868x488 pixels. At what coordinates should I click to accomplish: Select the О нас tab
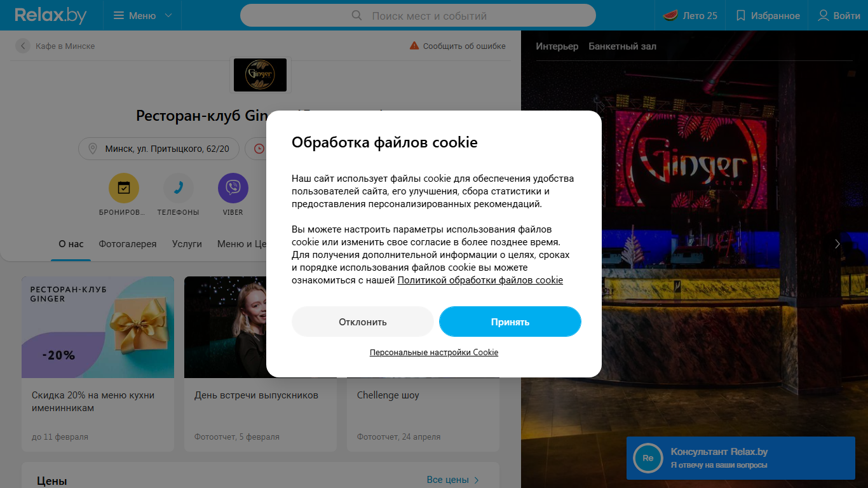71,244
